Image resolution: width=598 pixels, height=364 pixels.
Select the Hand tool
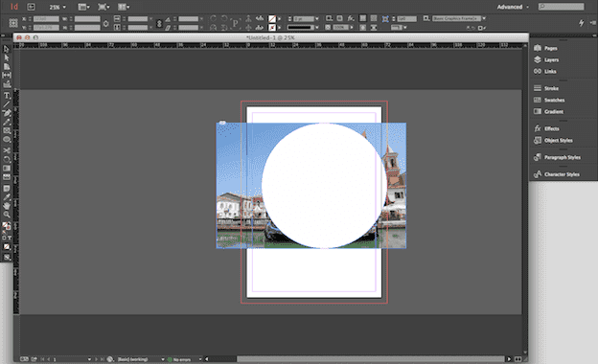(7, 206)
